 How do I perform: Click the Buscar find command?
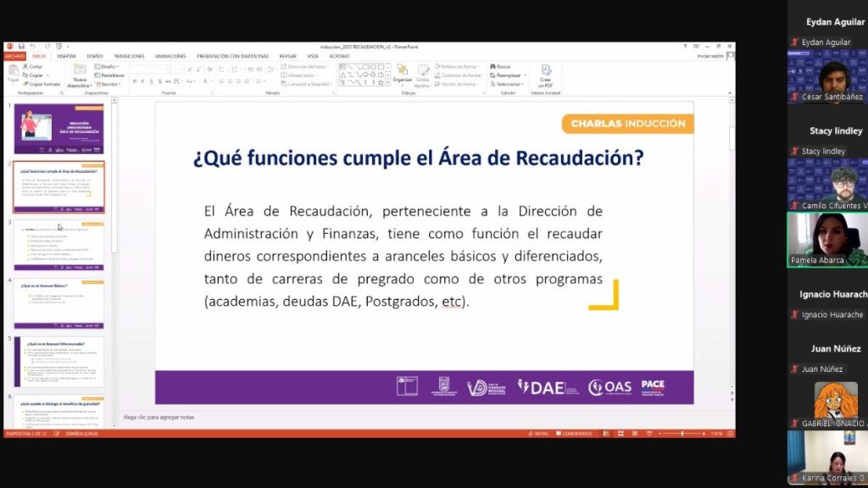click(x=503, y=66)
